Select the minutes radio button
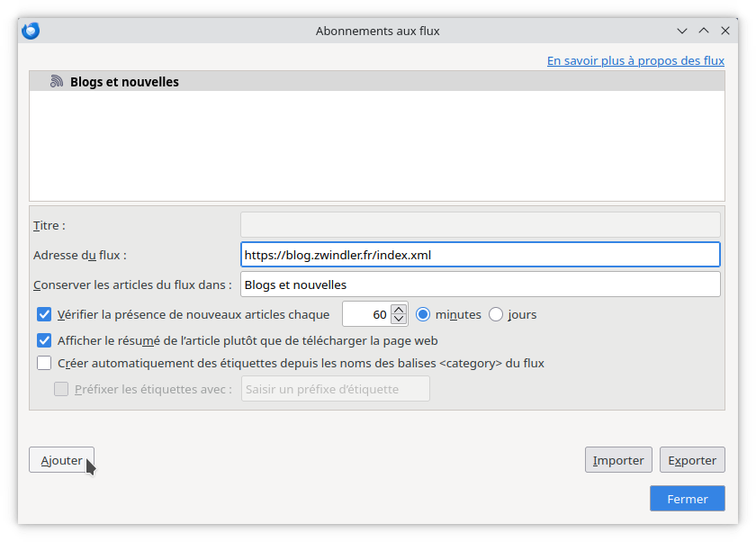 coord(423,314)
